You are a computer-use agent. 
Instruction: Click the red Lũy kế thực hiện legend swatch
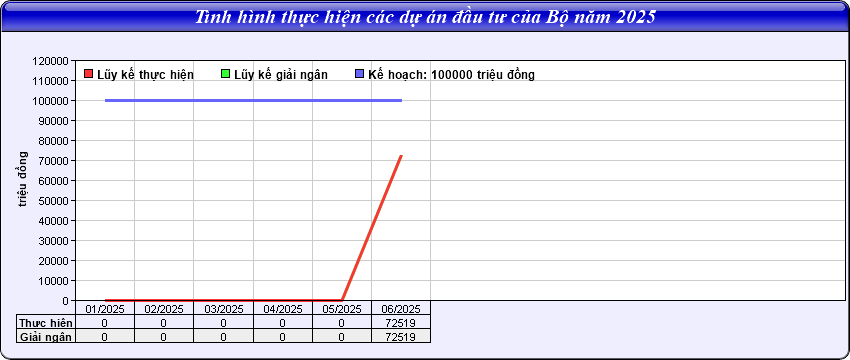[x=89, y=74]
